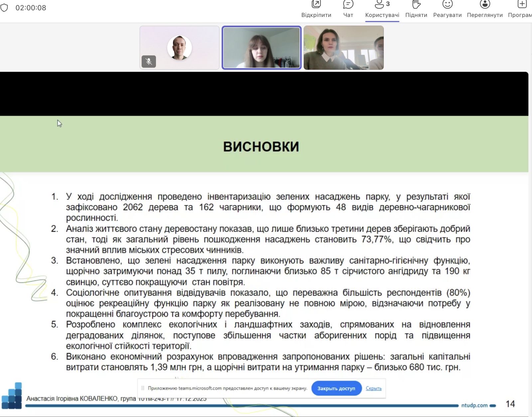532x417 pixels.
Task: Click the ntudp.com link in slide footer
Action: (474, 405)
